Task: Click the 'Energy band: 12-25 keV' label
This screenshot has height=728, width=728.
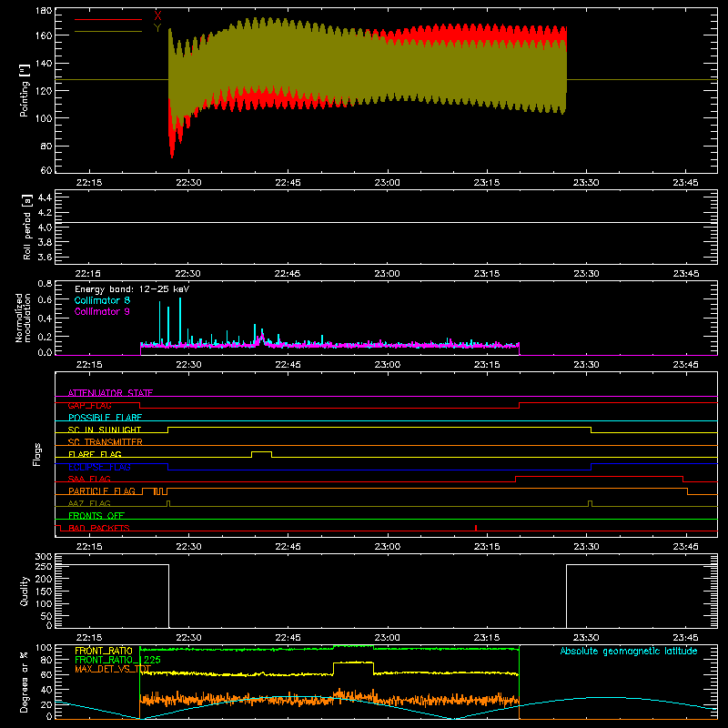Action: pos(132,289)
